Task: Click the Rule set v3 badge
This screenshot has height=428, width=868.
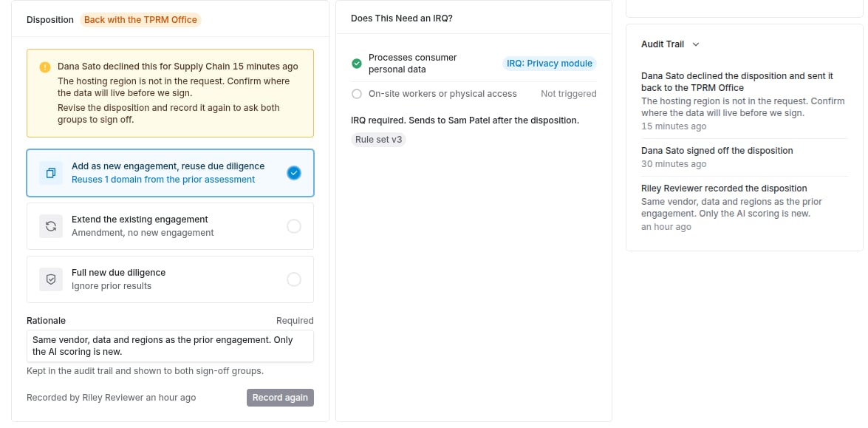Action: click(379, 140)
